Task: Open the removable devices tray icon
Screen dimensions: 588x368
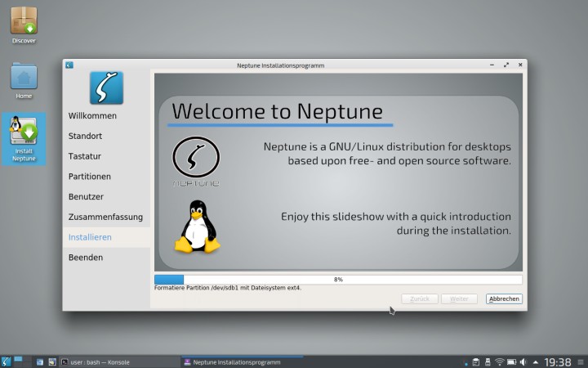Action: tap(488, 362)
